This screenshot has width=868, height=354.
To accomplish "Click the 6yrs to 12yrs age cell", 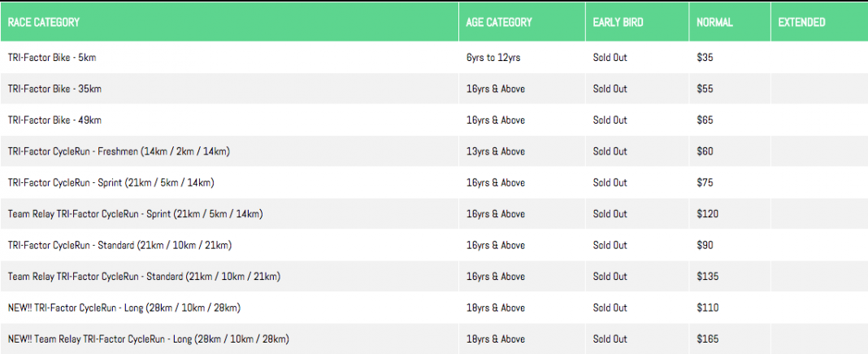I will [x=493, y=58].
